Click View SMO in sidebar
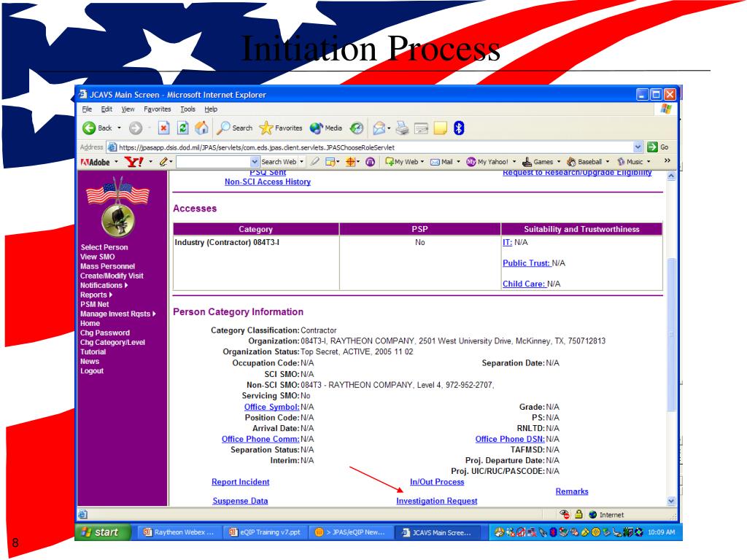The width and height of the screenshot is (747, 560). point(97,257)
